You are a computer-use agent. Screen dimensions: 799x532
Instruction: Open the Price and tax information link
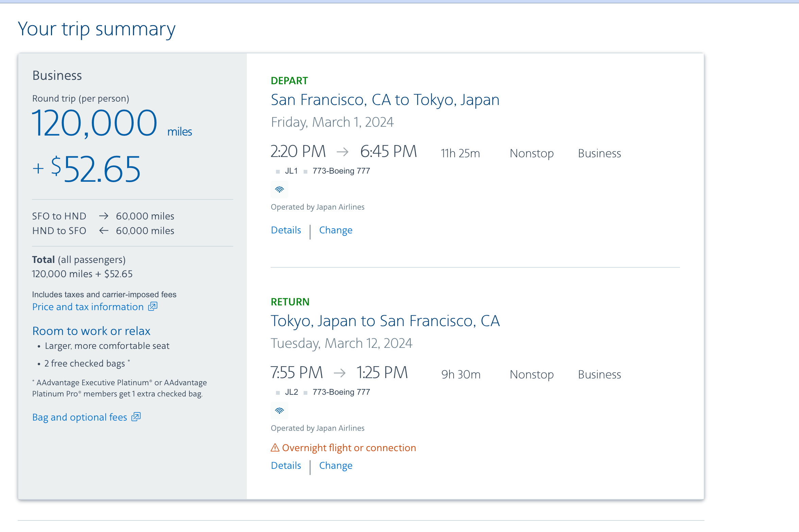[x=88, y=307]
